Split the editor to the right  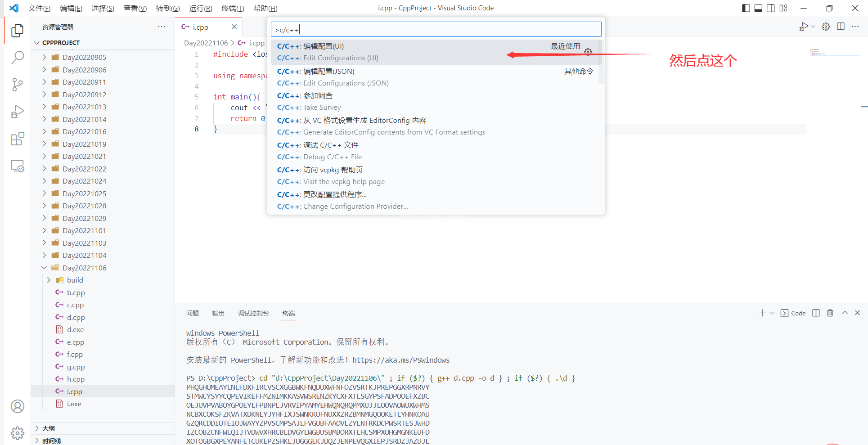tap(841, 27)
